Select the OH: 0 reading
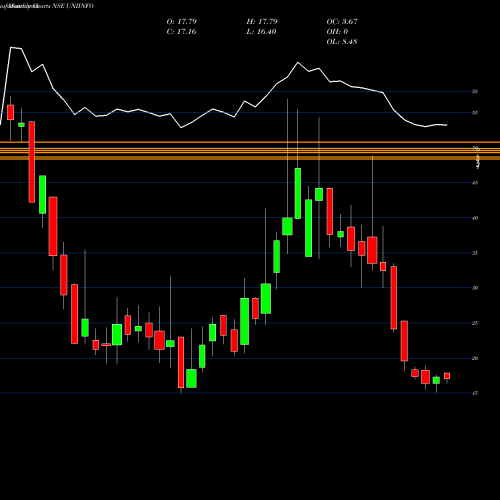The width and height of the screenshot is (500, 500). [x=337, y=32]
